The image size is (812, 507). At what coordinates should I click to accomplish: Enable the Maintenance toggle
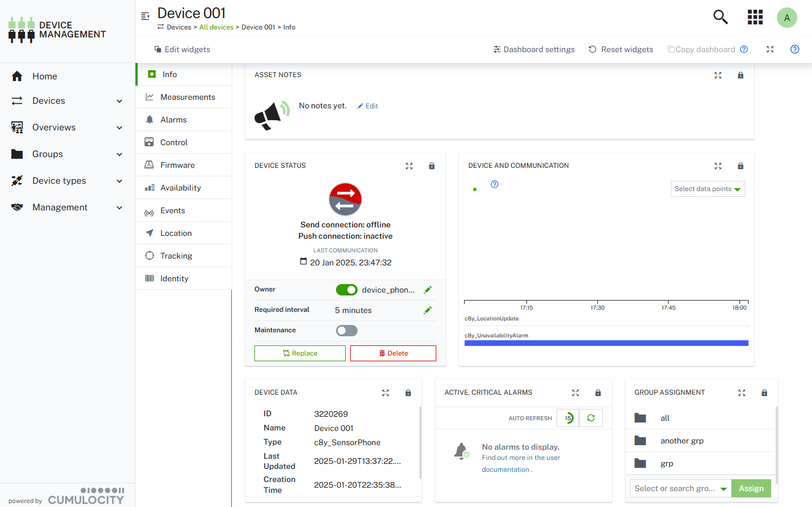[346, 331]
